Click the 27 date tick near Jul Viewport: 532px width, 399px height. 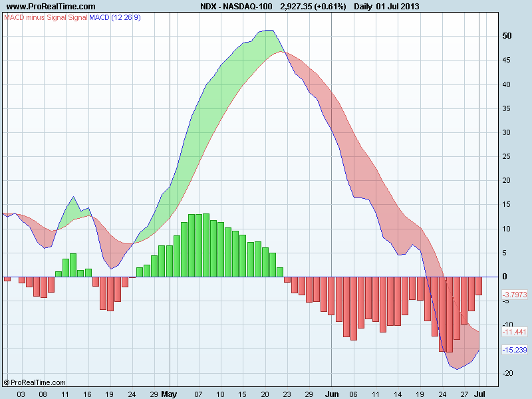point(464,394)
